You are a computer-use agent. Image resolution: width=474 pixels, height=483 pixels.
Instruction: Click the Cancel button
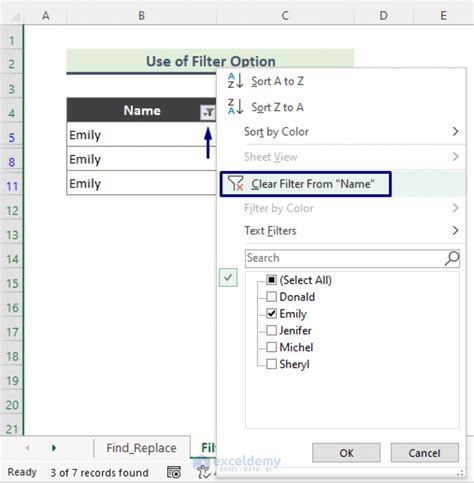click(425, 453)
